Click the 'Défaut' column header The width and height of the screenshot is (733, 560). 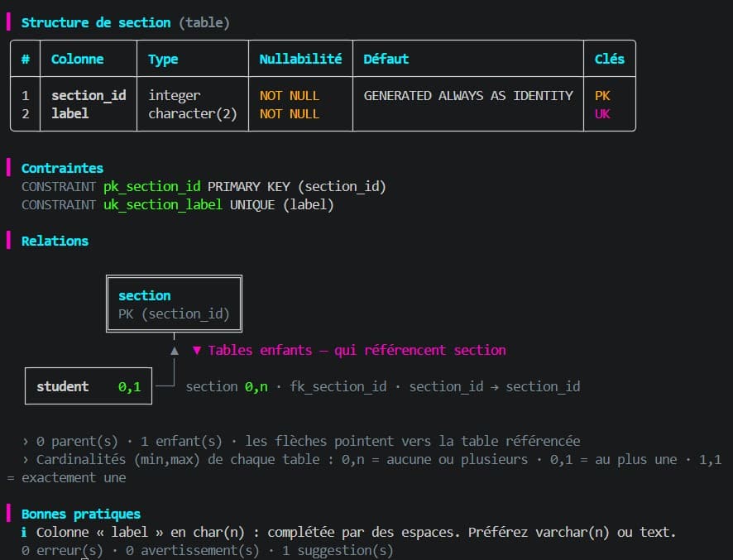coord(386,59)
